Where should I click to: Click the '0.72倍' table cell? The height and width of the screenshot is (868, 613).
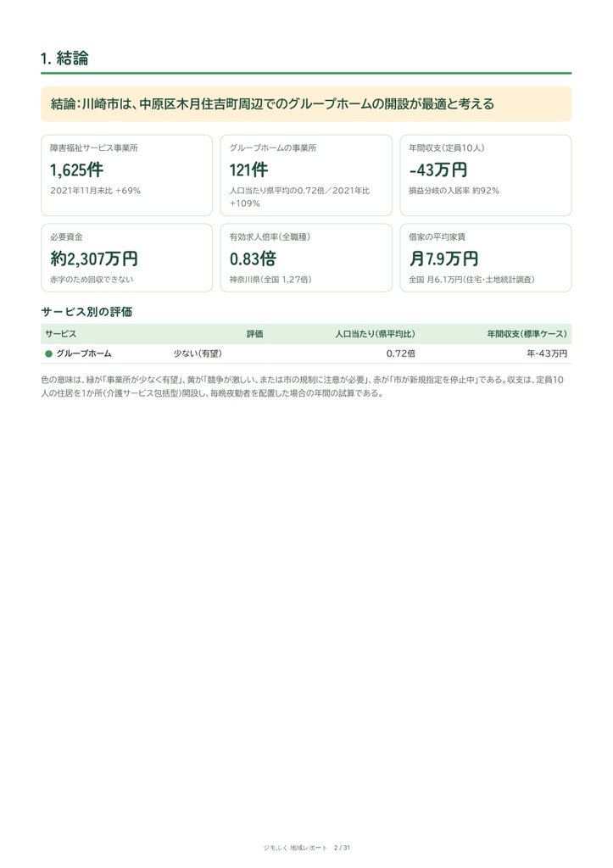click(401, 353)
